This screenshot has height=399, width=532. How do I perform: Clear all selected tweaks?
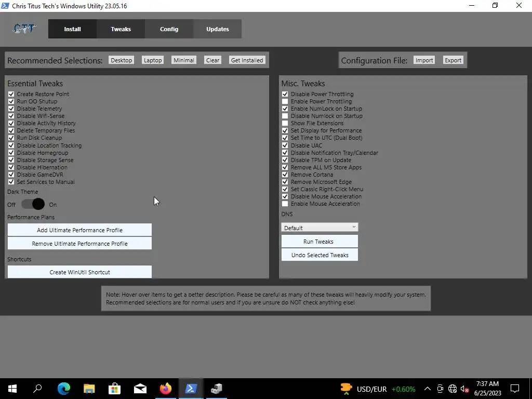[212, 60]
